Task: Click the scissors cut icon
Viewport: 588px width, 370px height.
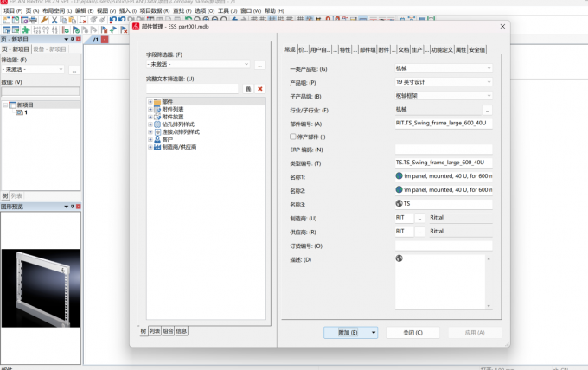Action: (54, 20)
